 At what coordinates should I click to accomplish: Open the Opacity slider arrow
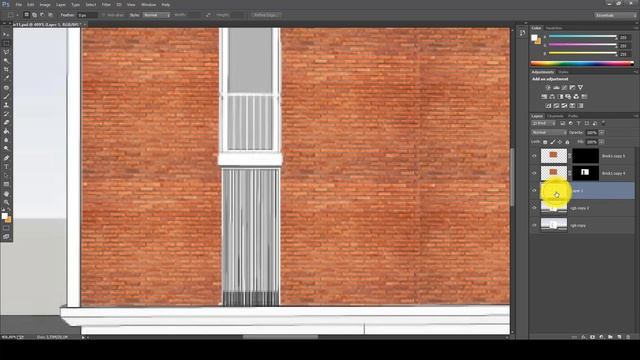(x=602, y=133)
